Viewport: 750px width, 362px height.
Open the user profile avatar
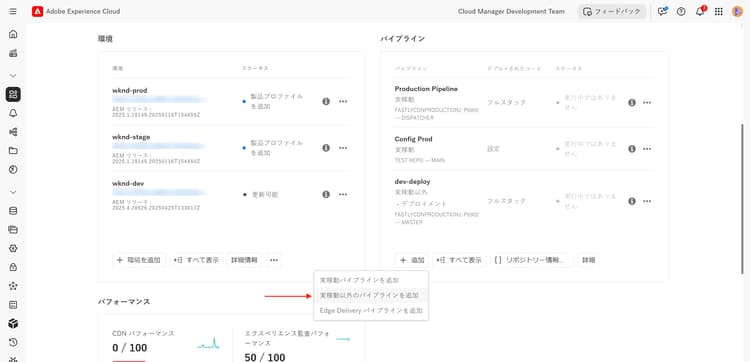(x=737, y=11)
